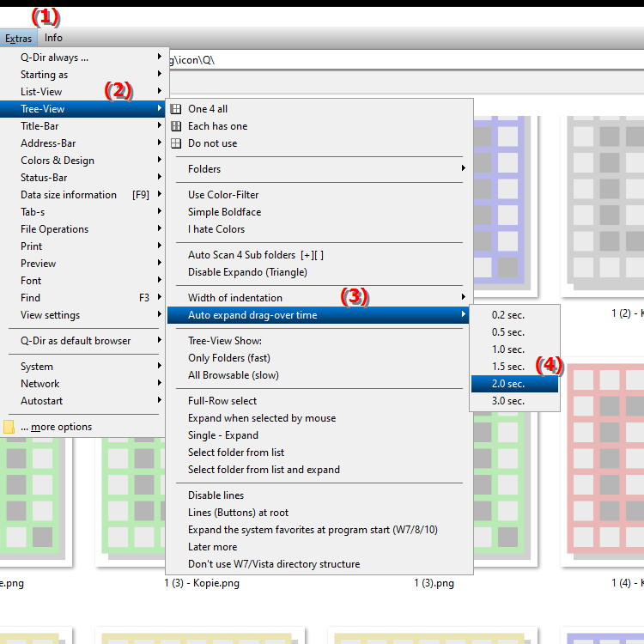Open the Preview submenu
The height and width of the screenshot is (644, 644).
point(83,264)
